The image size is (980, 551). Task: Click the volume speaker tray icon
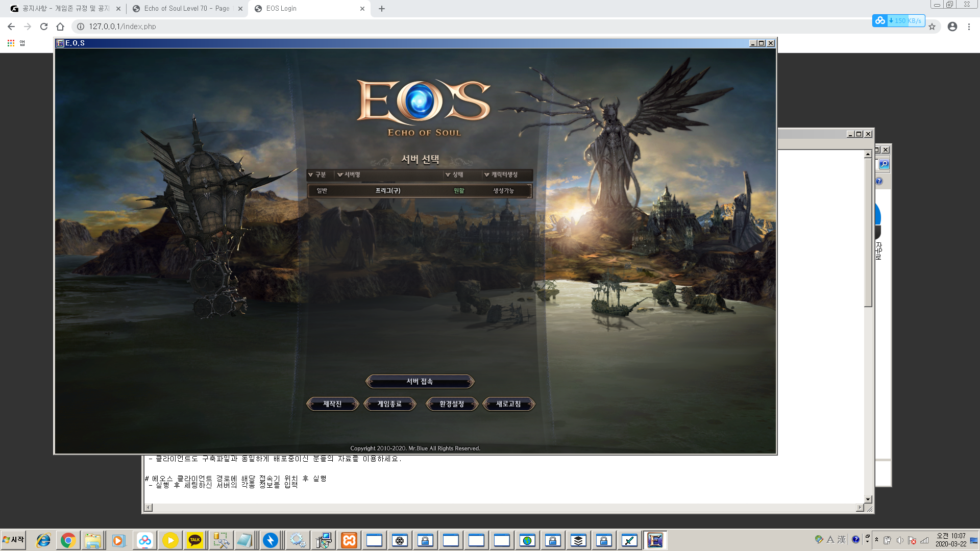[900, 540]
